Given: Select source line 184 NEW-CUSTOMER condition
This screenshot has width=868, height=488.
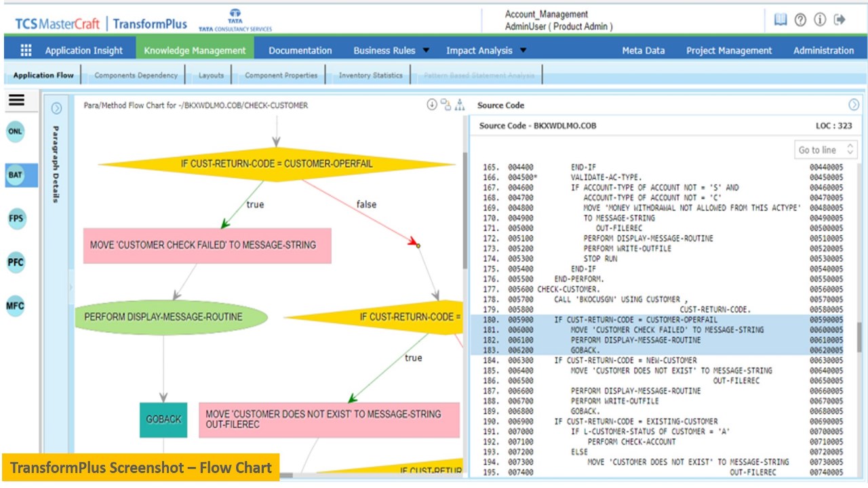Looking at the screenshot, I should coord(663,361).
